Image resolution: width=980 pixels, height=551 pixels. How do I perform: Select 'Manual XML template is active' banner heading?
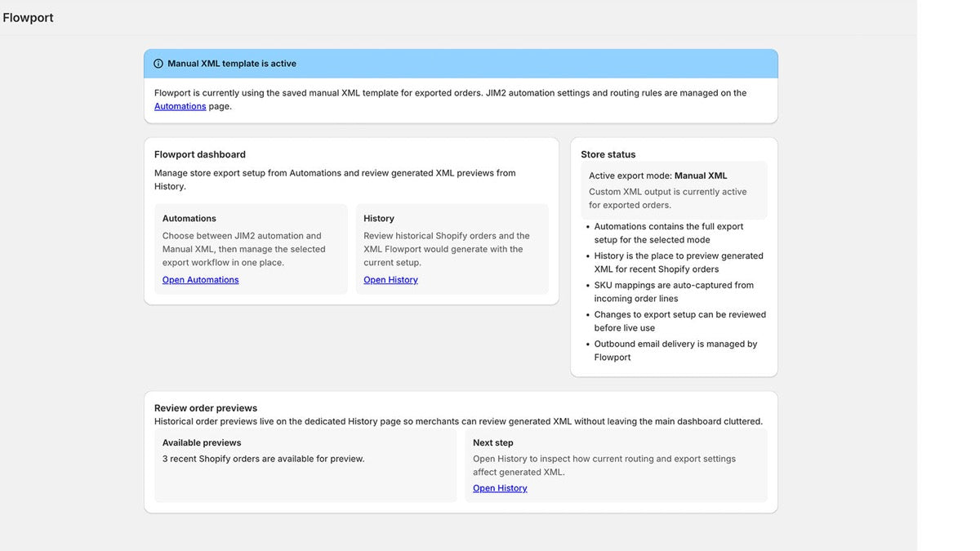tap(232, 64)
